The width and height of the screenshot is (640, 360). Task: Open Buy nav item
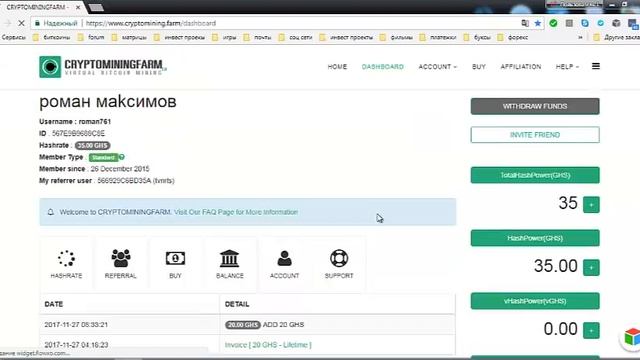click(479, 67)
